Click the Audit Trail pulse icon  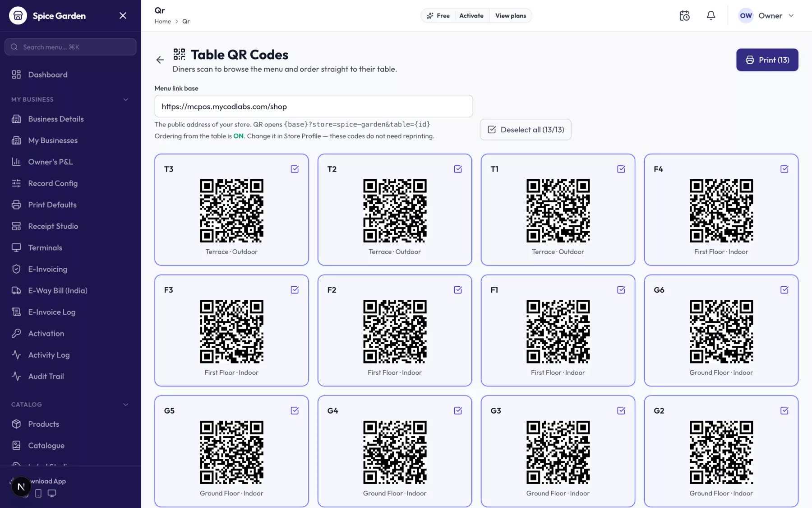pos(16,376)
